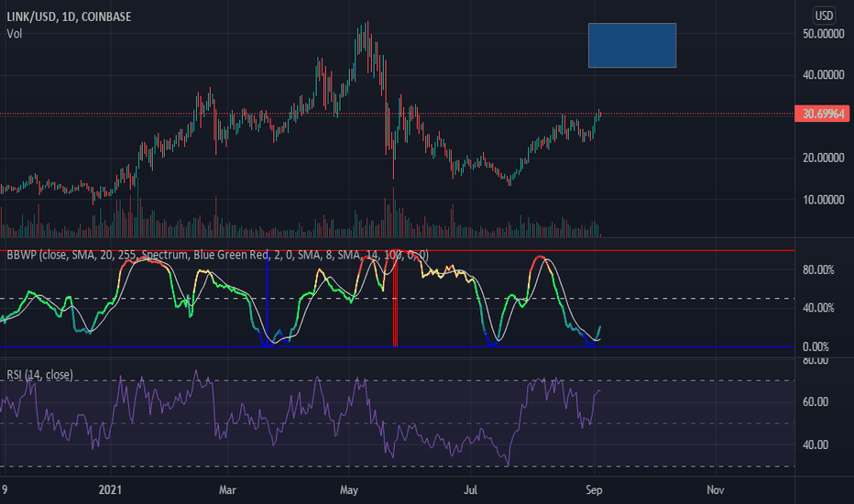The image size is (854, 504).
Task: Click the Jul label on time axis
Action: pyautogui.click(x=470, y=490)
